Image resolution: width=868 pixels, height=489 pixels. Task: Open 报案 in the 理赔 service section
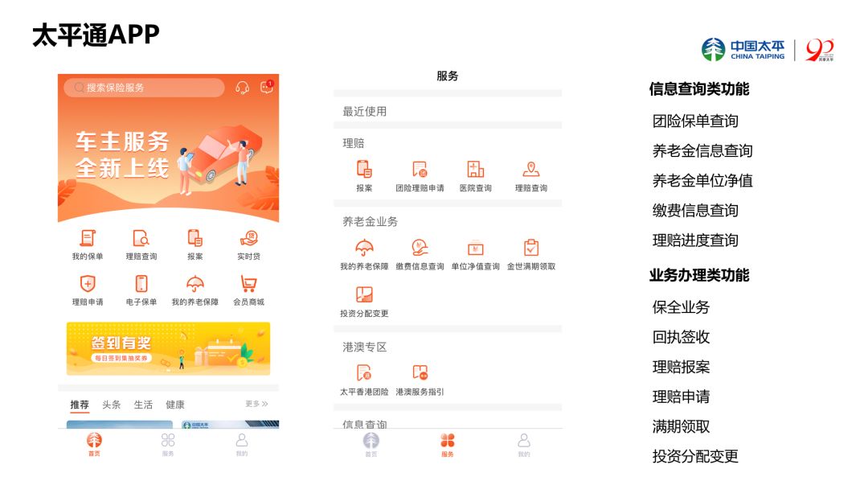tap(364, 176)
